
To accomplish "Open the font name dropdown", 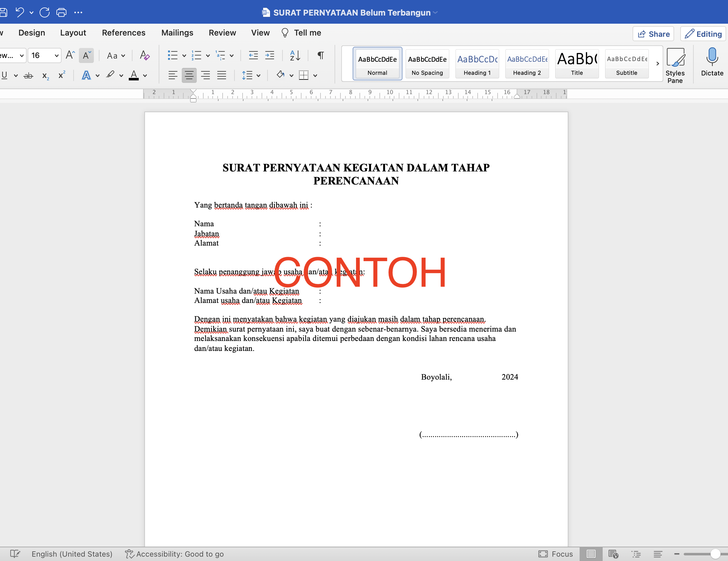I will [x=21, y=55].
